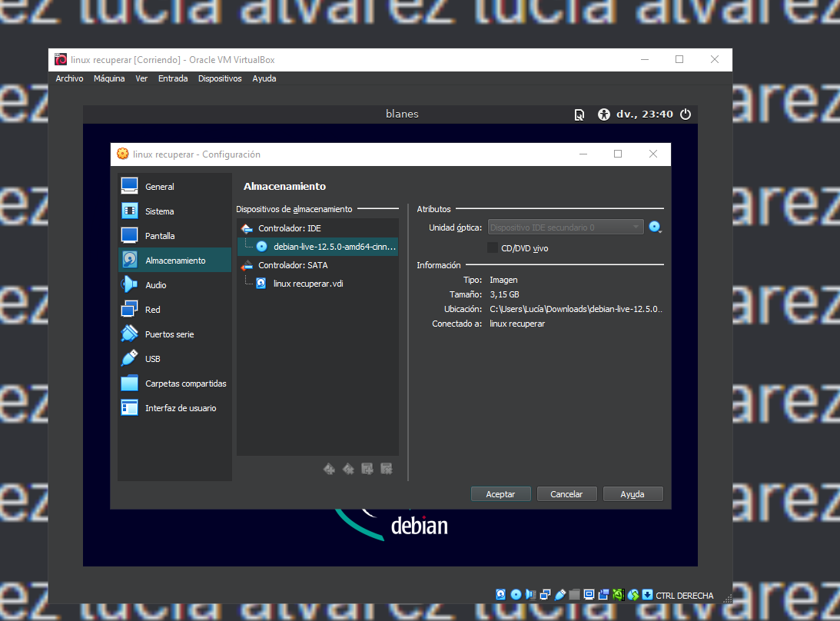The image size is (840, 621).
Task: Click the power icon in the guest top bar
Action: click(685, 114)
